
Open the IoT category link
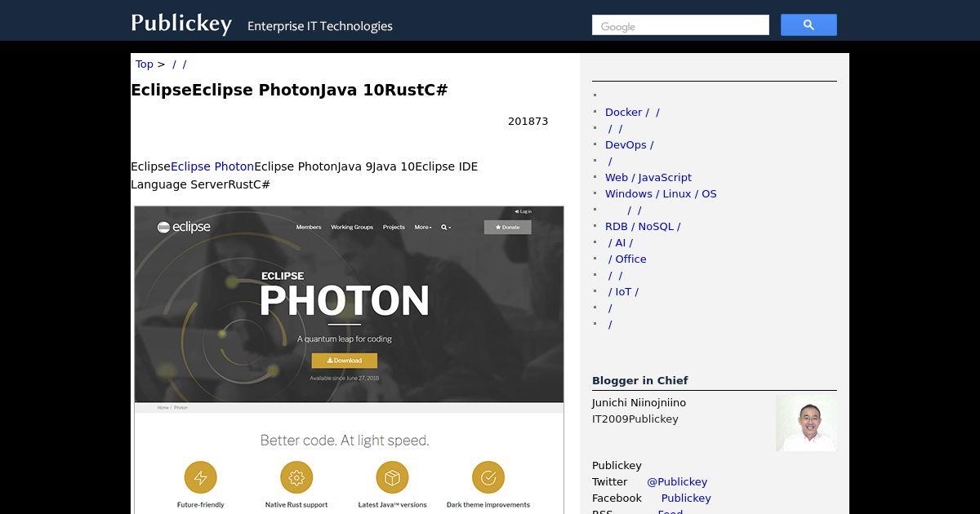[x=624, y=291]
